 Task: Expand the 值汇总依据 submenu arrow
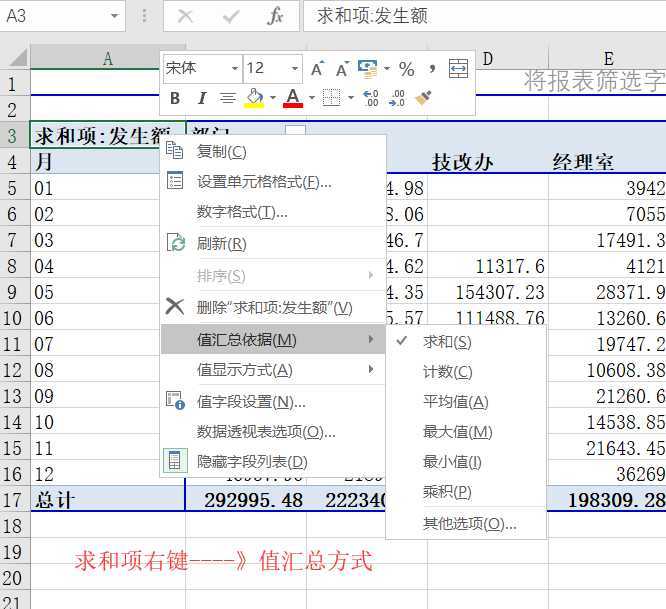coord(371,339)
